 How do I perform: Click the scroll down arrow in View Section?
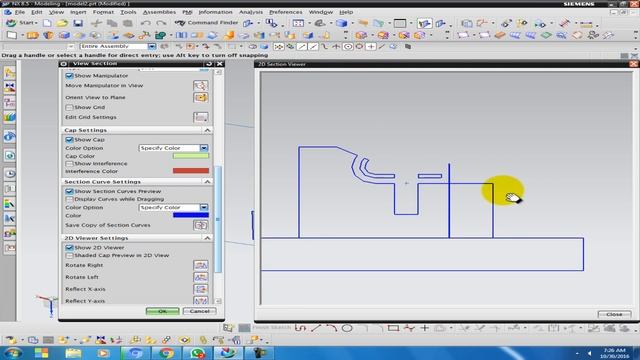point(218,301)
